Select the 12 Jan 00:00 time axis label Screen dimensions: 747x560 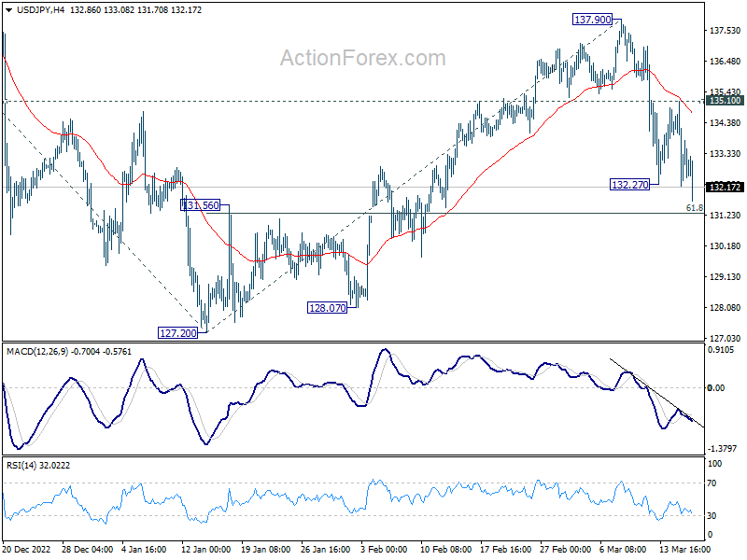pyautogui.click(x=205, y=550)
